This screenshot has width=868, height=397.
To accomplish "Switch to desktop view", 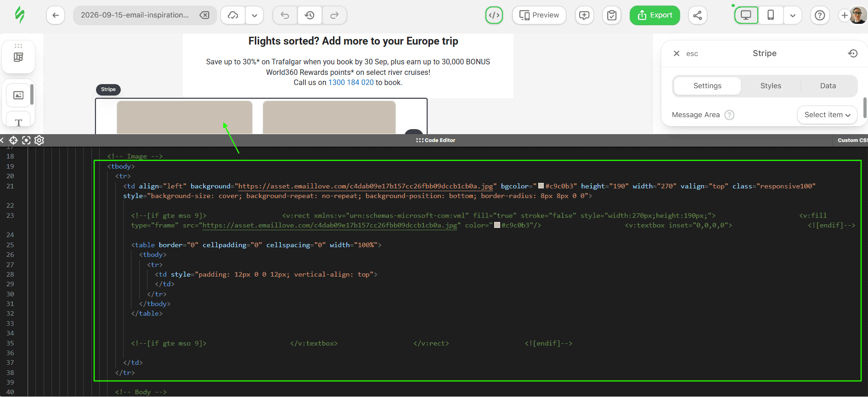I will [x=746, y=15].
